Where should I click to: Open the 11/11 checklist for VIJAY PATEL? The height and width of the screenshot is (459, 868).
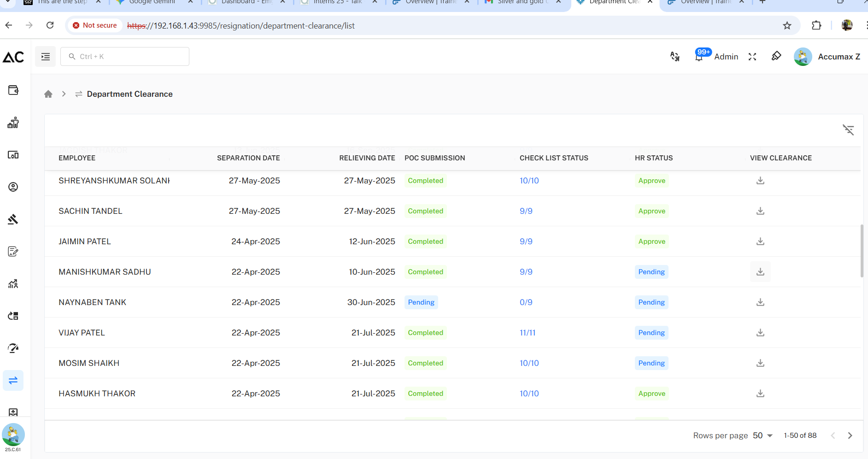point(528,333)
